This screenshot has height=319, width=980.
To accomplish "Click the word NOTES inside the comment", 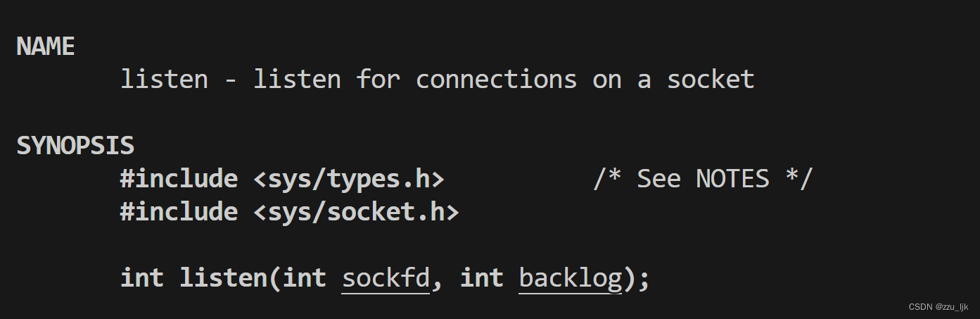I will pos(732,179).
